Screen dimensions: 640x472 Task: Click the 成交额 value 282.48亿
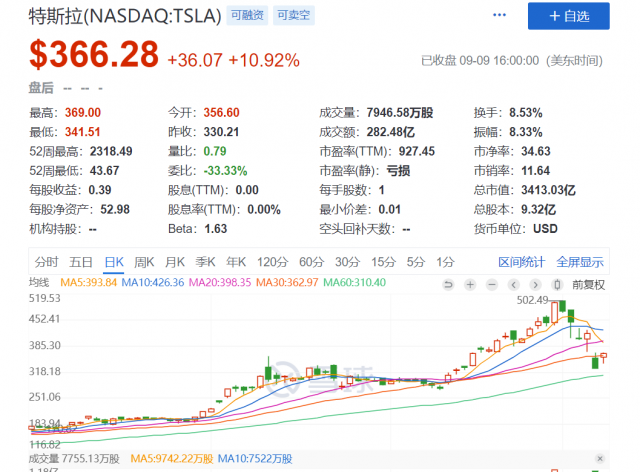390,132
